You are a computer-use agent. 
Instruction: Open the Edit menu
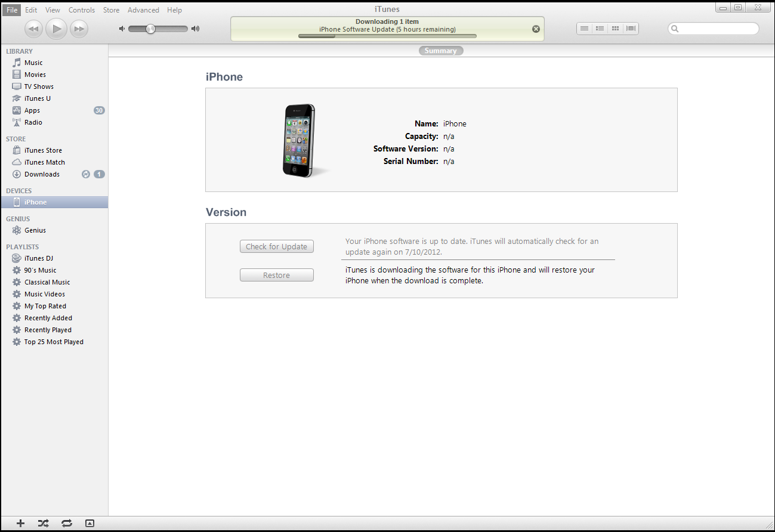point(31,10)
